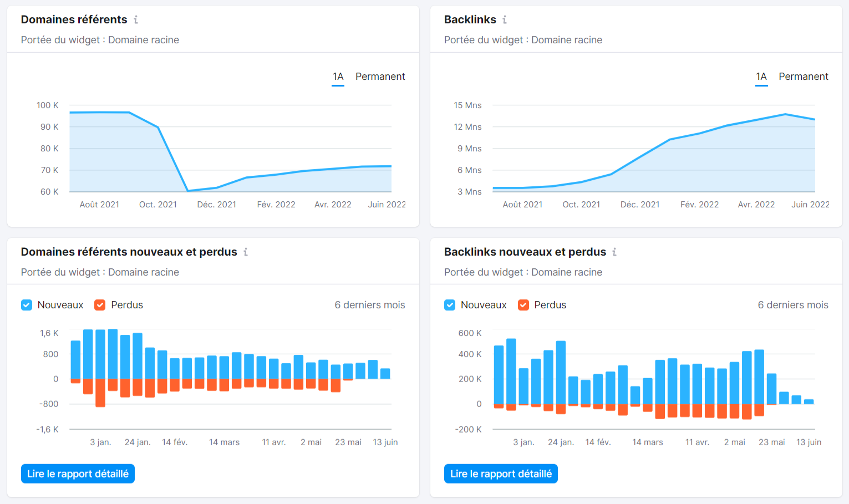Select the 1A tab in the Domaines référents widget

point(338,76)
